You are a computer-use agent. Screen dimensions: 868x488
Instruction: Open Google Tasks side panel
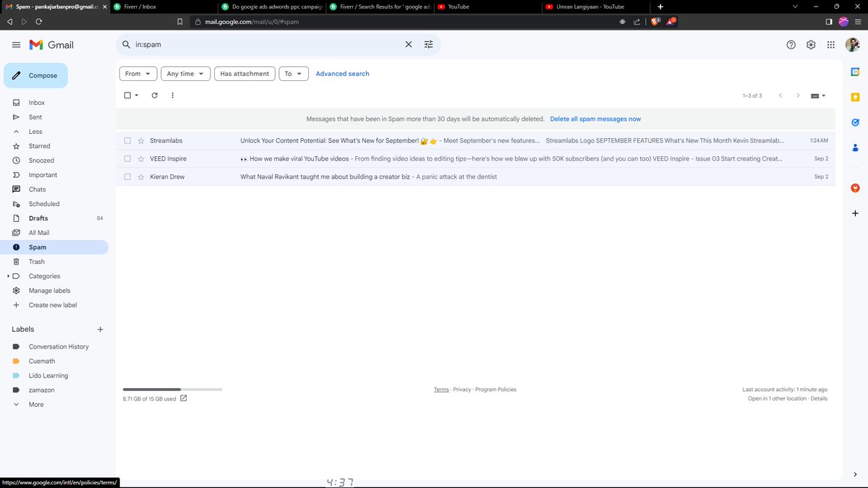click(855, 122)
